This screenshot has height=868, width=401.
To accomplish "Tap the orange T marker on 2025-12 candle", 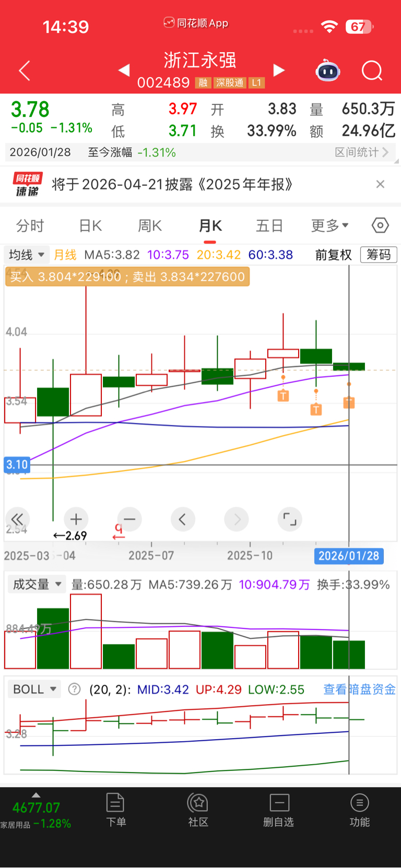I will tap(316, 409).
